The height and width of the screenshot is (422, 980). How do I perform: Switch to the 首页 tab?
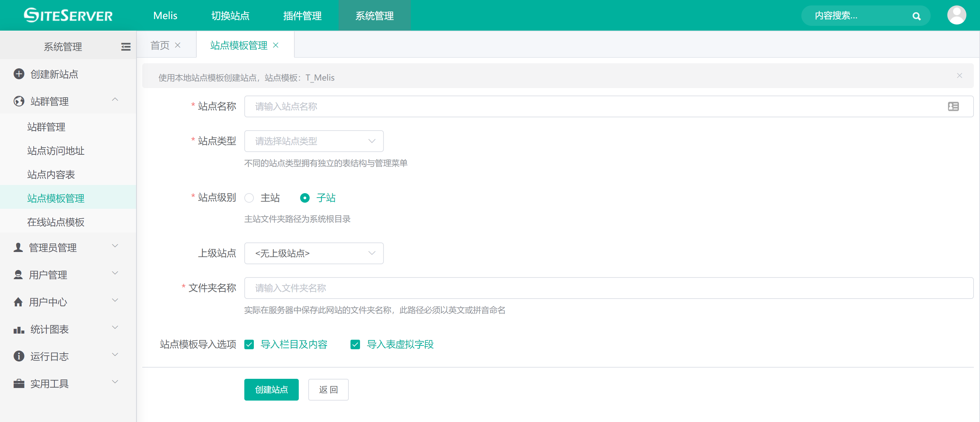click(160, 45)
